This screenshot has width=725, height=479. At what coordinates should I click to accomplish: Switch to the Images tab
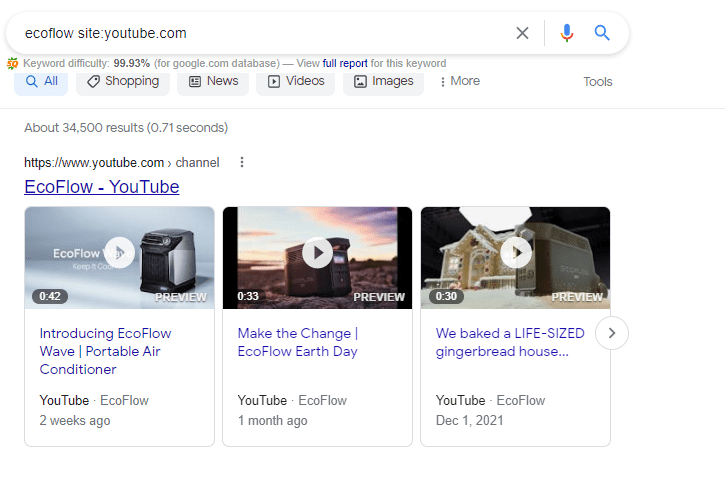point(383,82)
